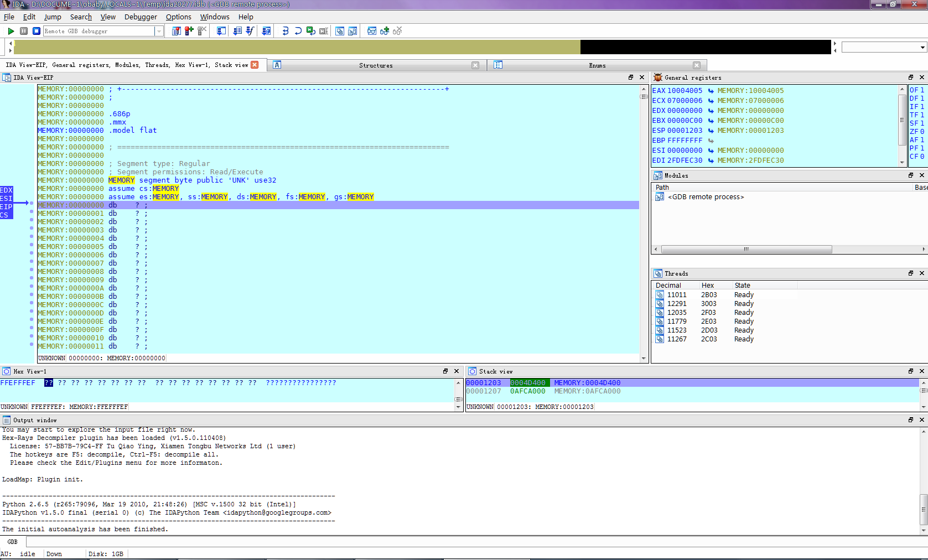The width and height of the screenshot is (928, 560).
Task: Start the process with the green play button
Action: click(x=11, y=31)
